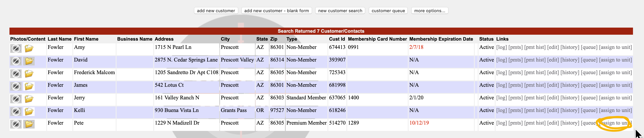The width and height of the screenshot is (644, 138).
Task: View [history] link for James Fowler
Action: tap(570, 85)
